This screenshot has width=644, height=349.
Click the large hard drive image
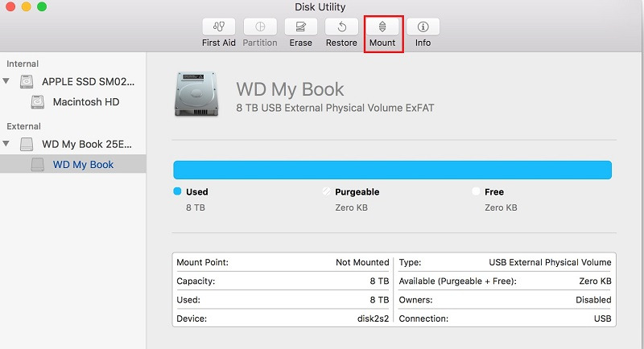(196, 94)
